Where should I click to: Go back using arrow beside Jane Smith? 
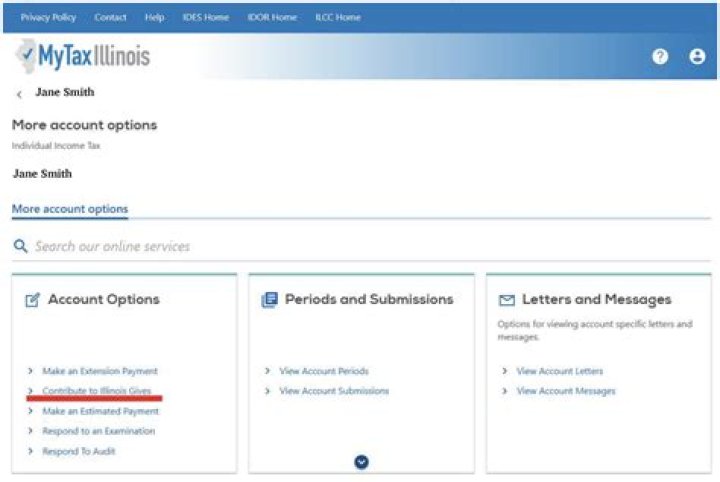click(19, 95)
